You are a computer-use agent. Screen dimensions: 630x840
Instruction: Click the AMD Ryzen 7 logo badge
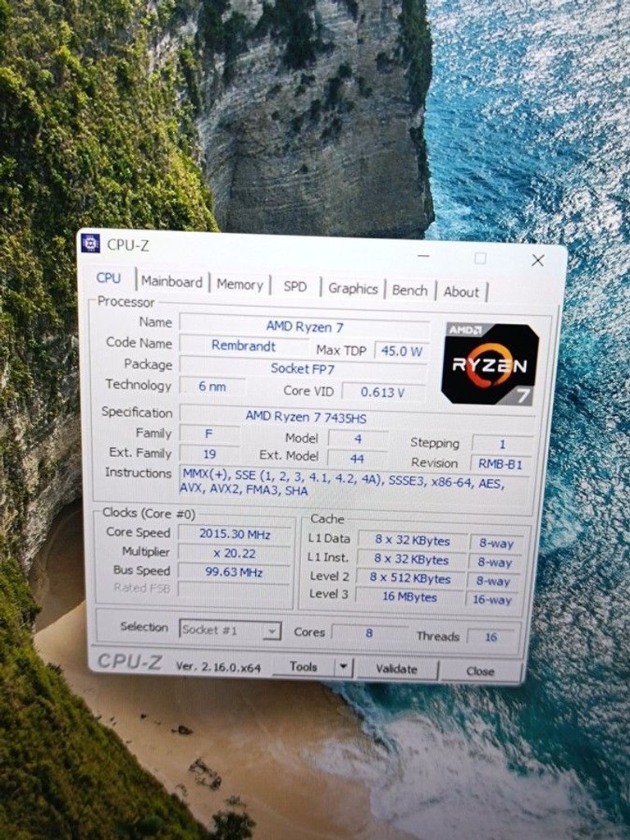pyautogui.click(x=491, y=363)
